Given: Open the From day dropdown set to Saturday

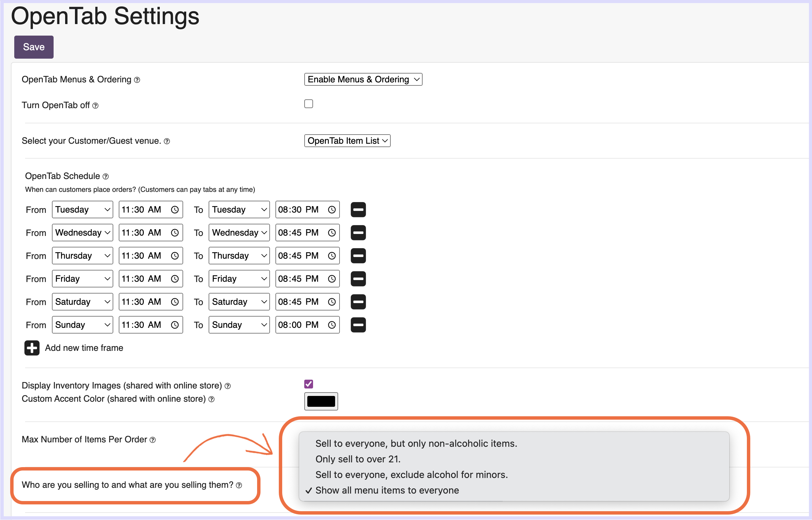Looking at the screenshot, I should [x=82, y=302].
